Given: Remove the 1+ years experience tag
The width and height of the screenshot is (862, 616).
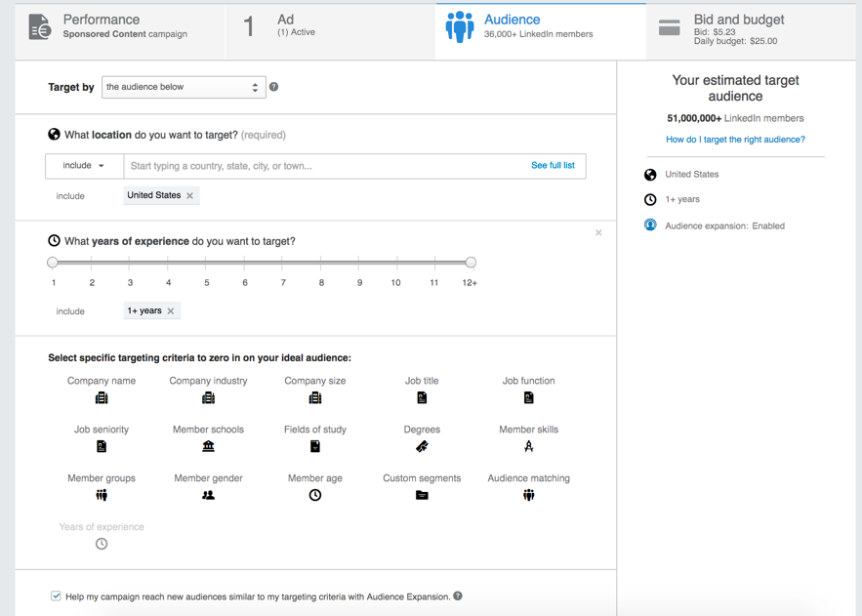Looking at the screenshot, I should (x=171, y=311).
